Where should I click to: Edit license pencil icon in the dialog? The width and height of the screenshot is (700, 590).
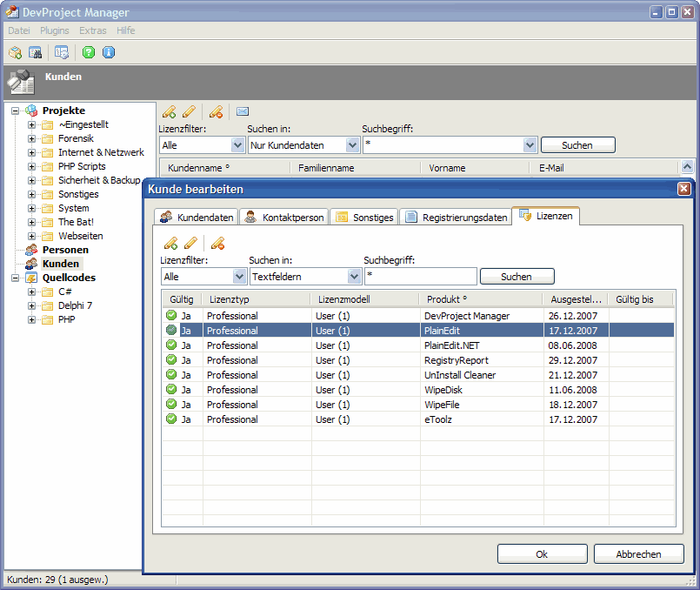pos(190,244)
